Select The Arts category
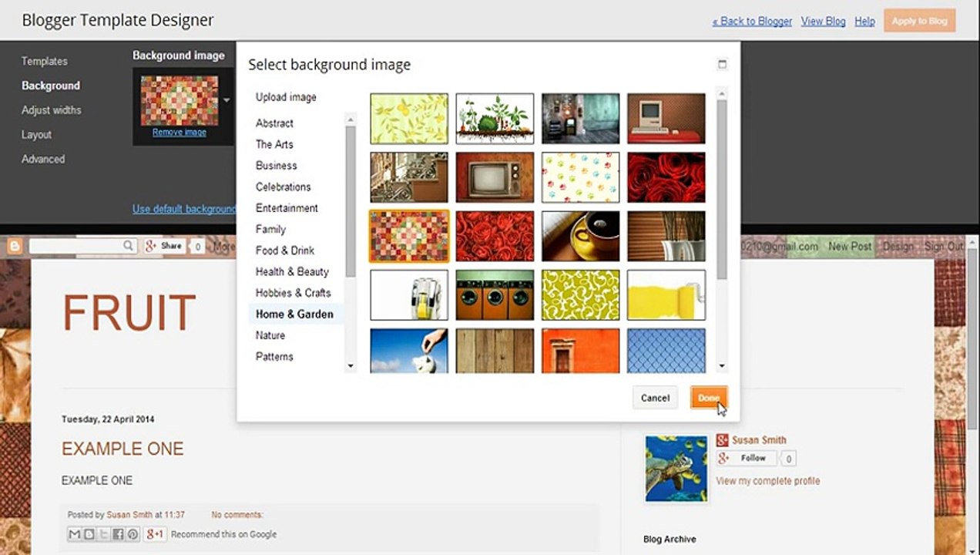The image size is (980, 555). click(x=274, y=144)
